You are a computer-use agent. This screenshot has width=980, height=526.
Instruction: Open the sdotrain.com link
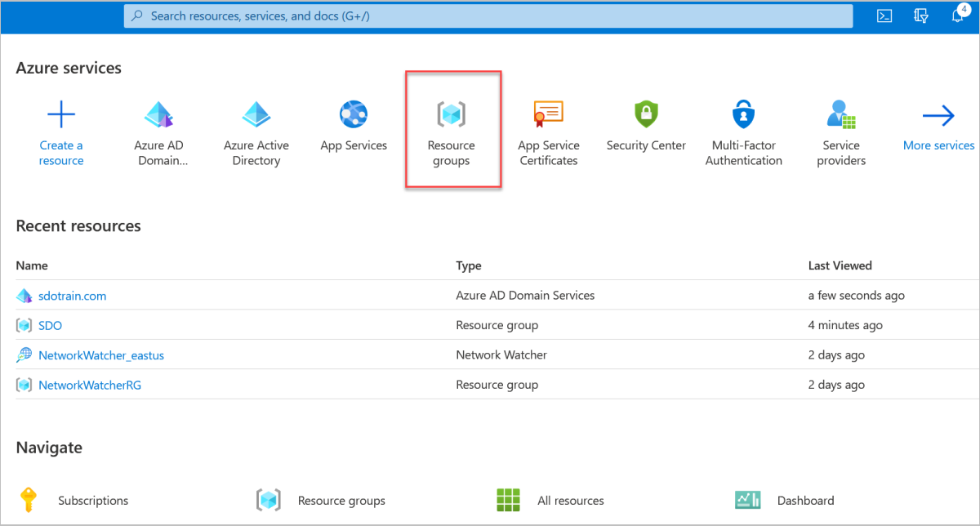pos(73,296)
